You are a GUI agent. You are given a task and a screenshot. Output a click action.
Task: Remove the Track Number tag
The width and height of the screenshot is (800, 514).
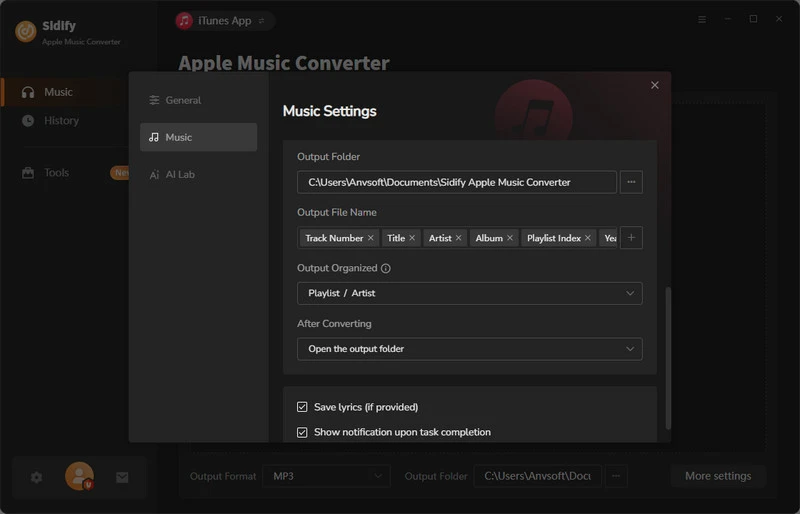(371, 238)
